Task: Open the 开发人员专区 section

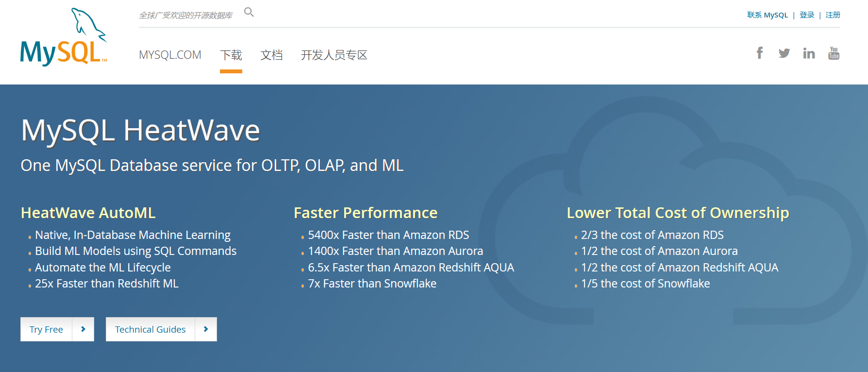Action: tap(334, 55)
